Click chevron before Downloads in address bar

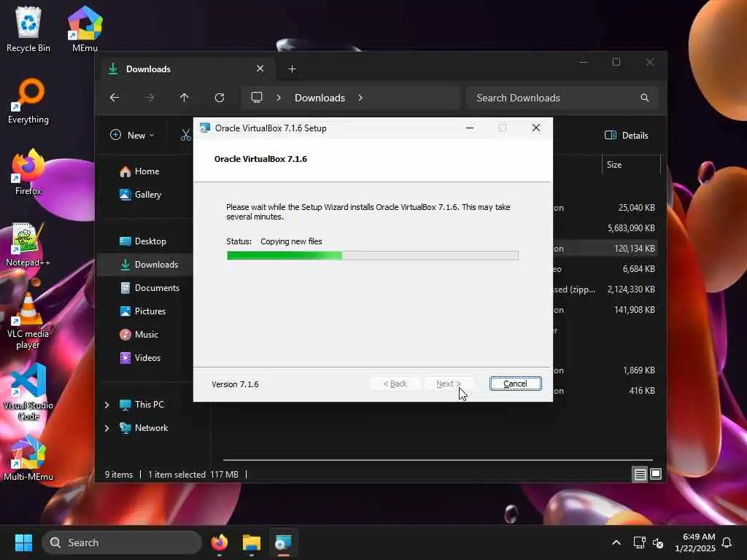279,98
